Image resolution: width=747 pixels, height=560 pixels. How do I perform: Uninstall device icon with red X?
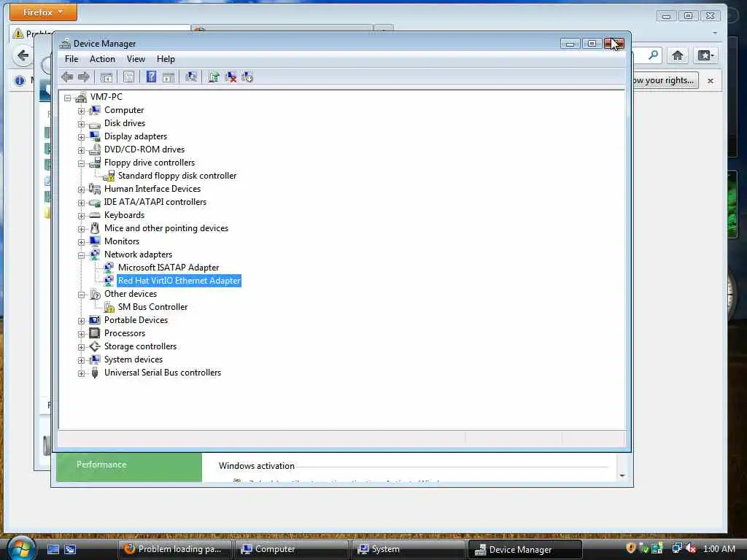coord(231,77)
